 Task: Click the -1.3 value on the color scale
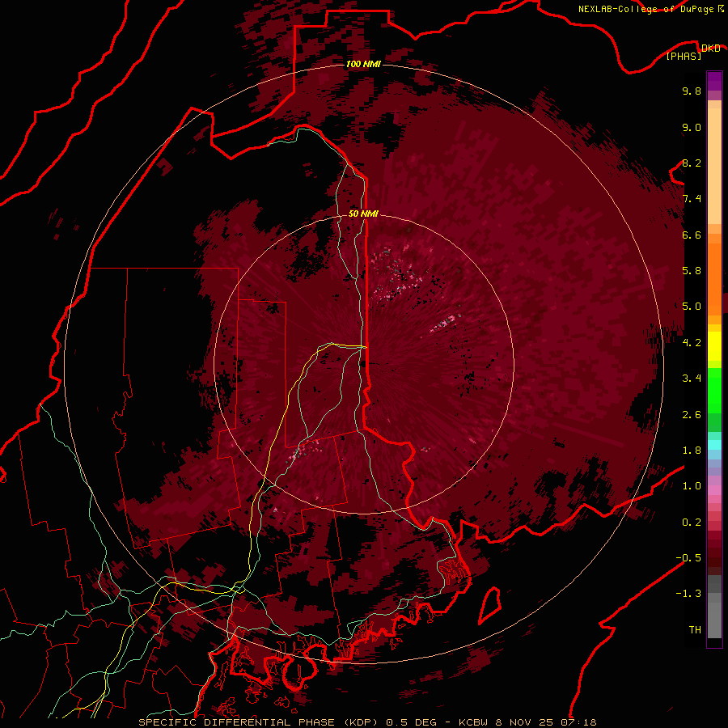click(x=688, y=594)
